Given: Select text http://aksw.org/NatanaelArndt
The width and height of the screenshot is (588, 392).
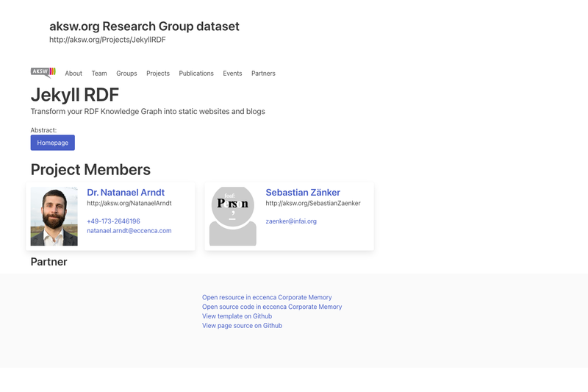Looking at the screenshot, I should pyautogui.click(x=129, y=203).
